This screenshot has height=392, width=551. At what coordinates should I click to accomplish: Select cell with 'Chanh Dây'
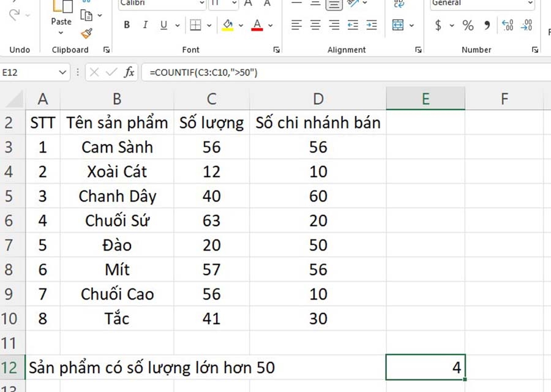(117, 196)
